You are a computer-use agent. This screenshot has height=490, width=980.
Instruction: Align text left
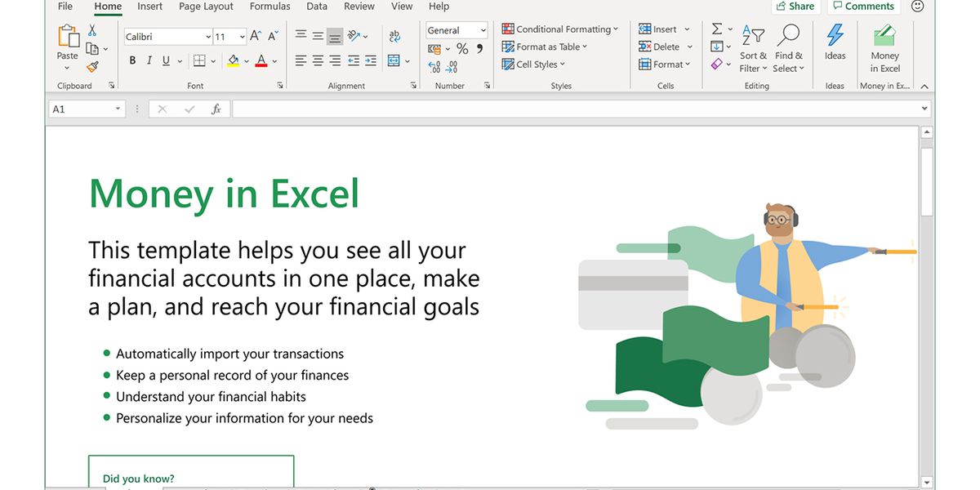[x=301, y=60]
